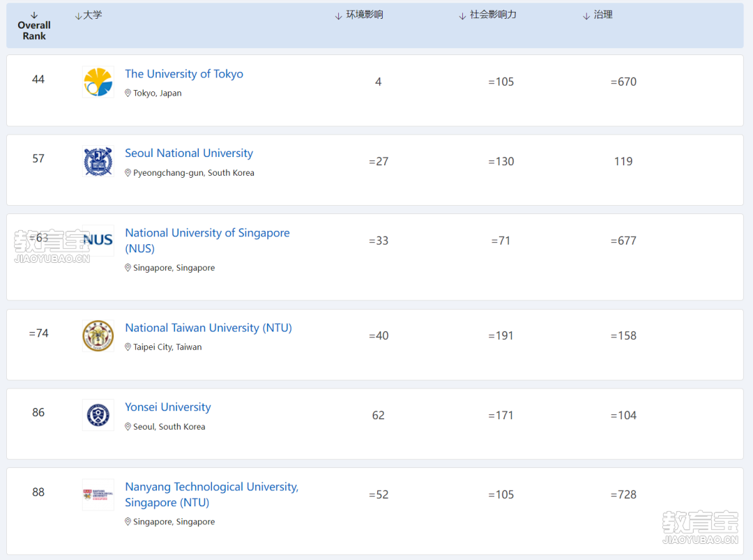Click the location pin beside Seoul, South Korea
Screen dimensions: 753x560
point(128,427)
